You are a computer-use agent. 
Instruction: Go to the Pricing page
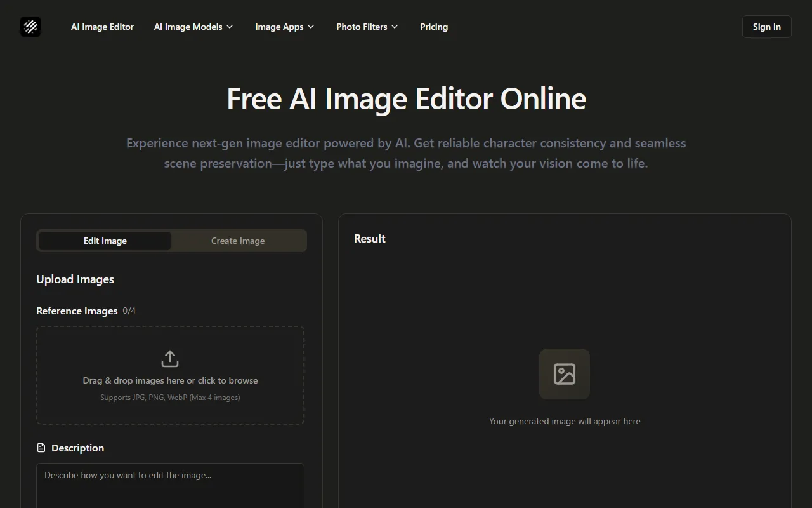[x=434, y=27]
